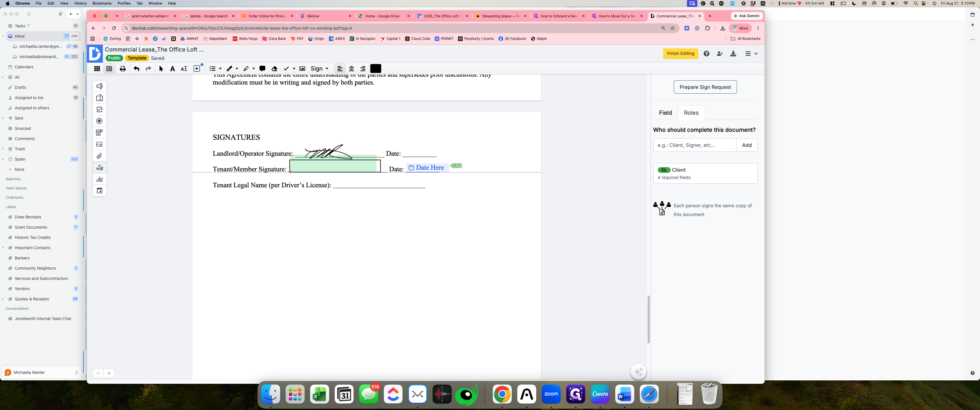Download the document from DocHub header
The image size is (980, 410).
point(733,54)
